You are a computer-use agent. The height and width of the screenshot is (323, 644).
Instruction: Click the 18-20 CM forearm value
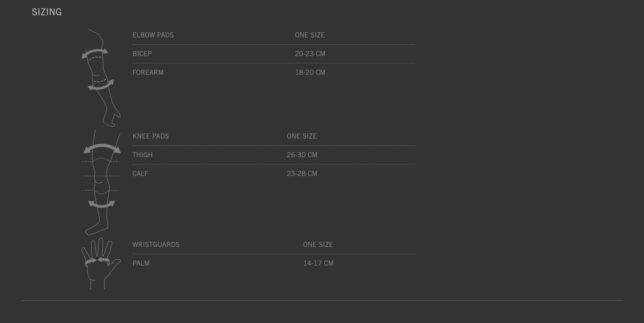click(x=310, y=72)
